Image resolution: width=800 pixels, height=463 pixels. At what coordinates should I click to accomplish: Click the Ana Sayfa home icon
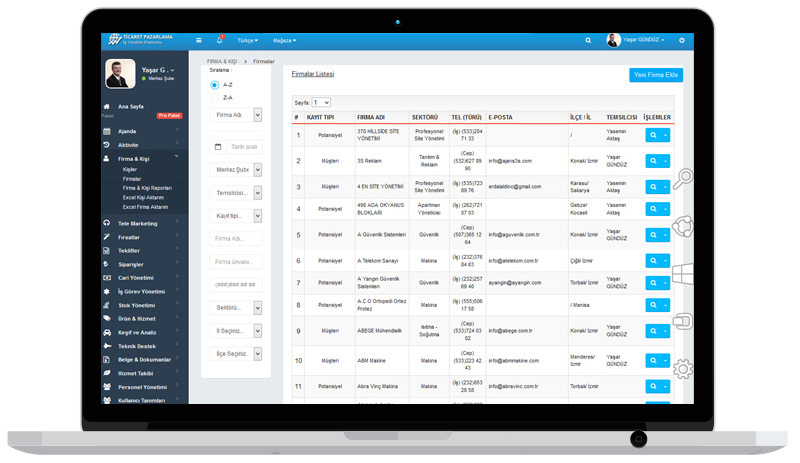pyautogui.click(x=107, y=107)
